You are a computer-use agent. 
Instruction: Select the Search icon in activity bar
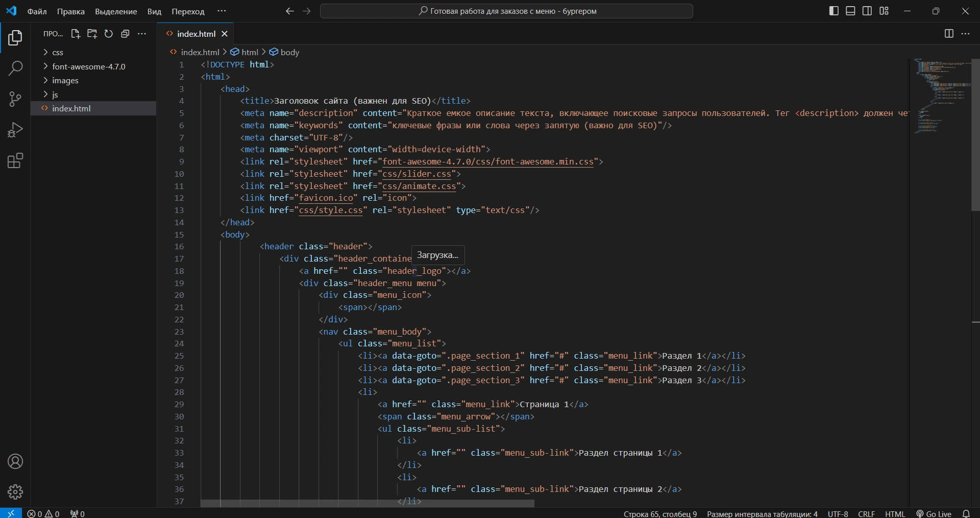[15, 68]
